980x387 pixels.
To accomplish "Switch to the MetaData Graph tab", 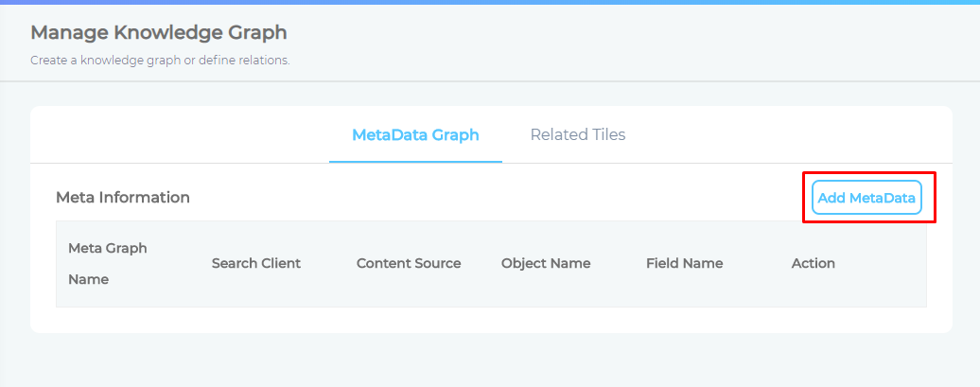I will [x=415, y=135].
